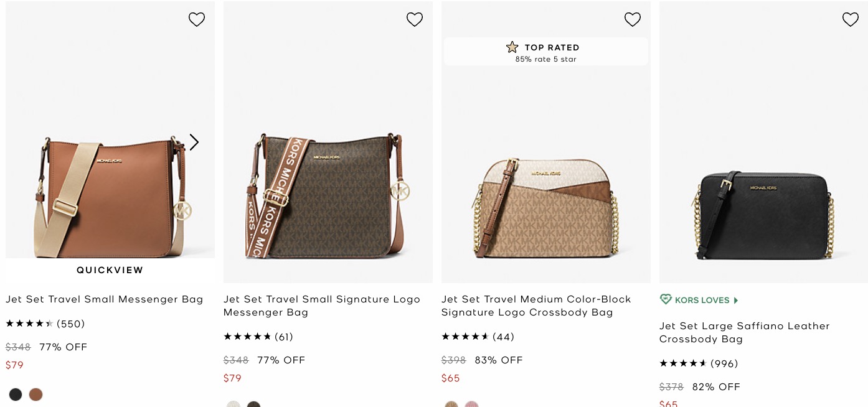The image size is (868, 407).
Task: Show next image of brown messenger bag
Action: coord(194,143)
